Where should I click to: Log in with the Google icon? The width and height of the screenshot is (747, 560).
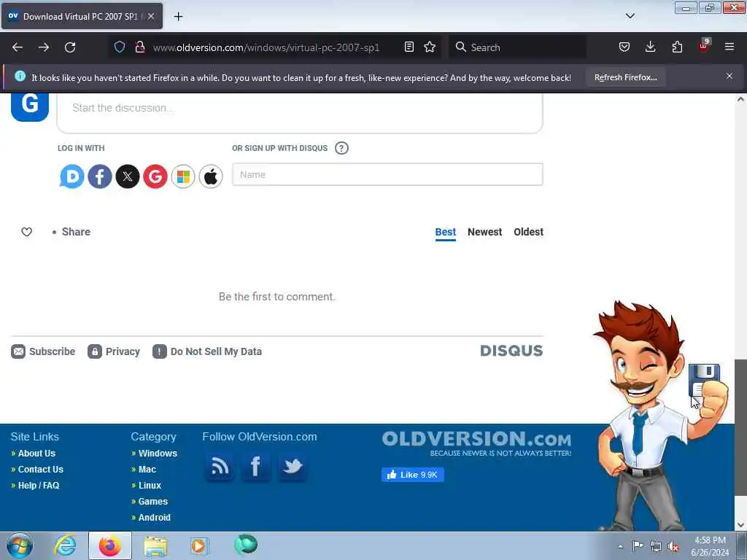(155, 176)
